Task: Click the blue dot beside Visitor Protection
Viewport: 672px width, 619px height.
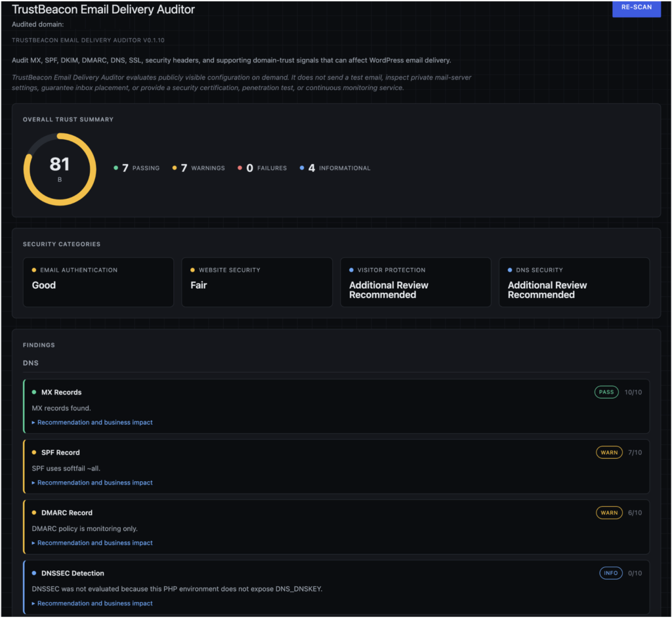Action: pyautogui.click(x=352, y=270)
